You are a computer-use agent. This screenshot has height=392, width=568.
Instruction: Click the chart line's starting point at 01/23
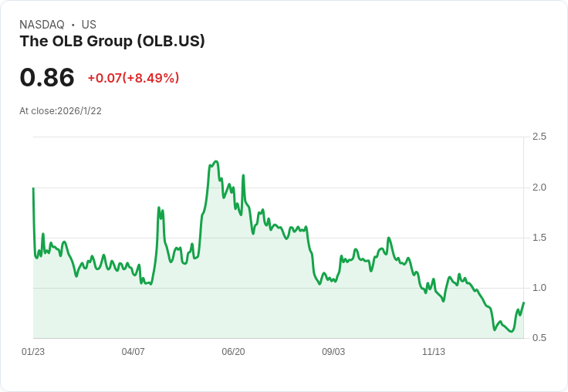tap(33, 188)
